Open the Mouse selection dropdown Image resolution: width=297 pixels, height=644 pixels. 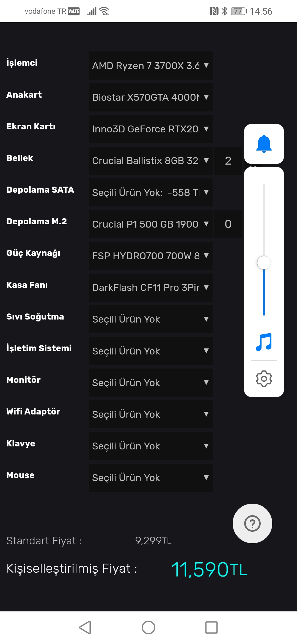point(150,478)
